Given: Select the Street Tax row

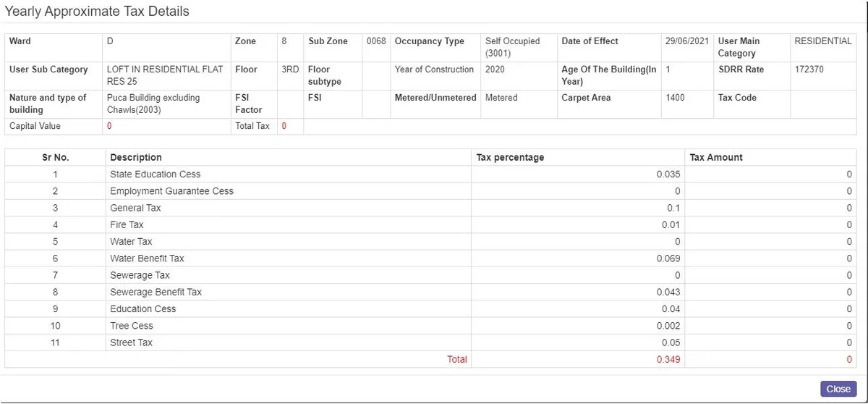Looking at the screenshot, I should click(131, 342).
